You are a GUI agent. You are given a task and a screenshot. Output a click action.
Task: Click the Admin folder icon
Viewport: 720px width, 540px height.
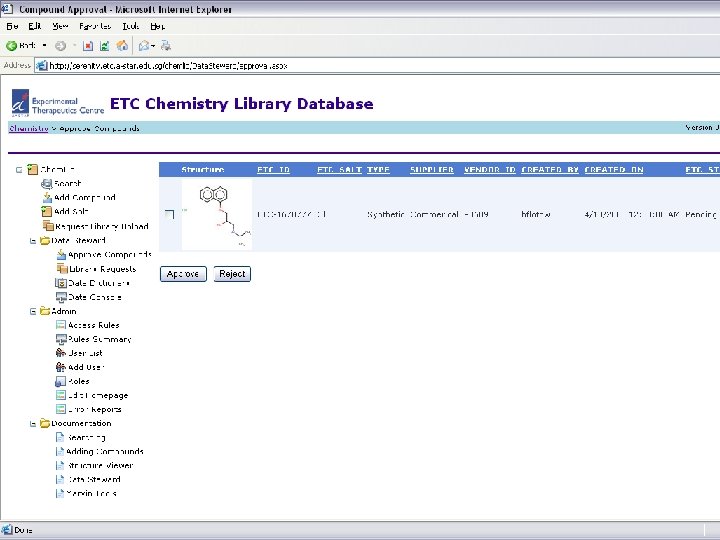[x=45, y=311]
